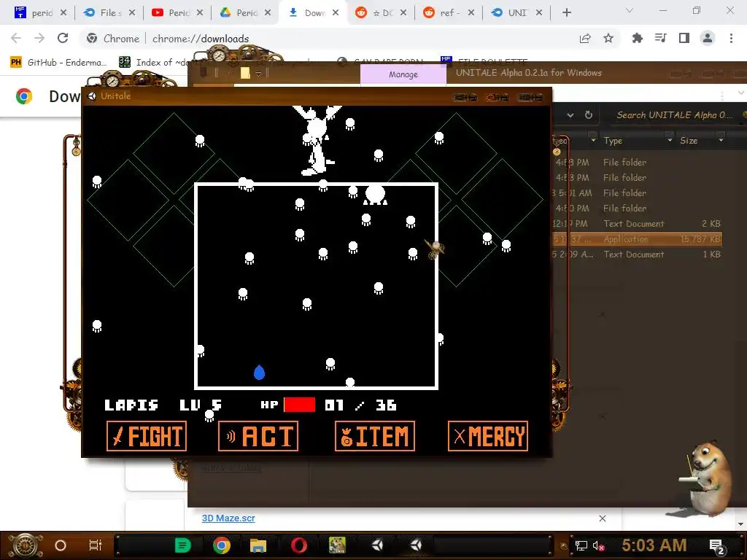Screen dimensions: 747x560
Task: Open Chrome media controls
Action: click(x=660, y=38)
